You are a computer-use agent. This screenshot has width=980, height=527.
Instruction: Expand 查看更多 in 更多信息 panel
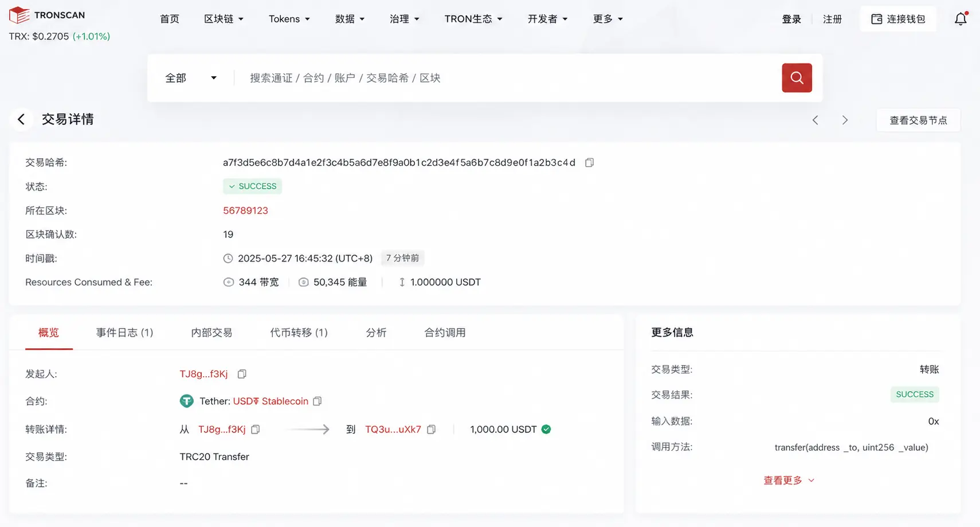click(x=789, y=481)
